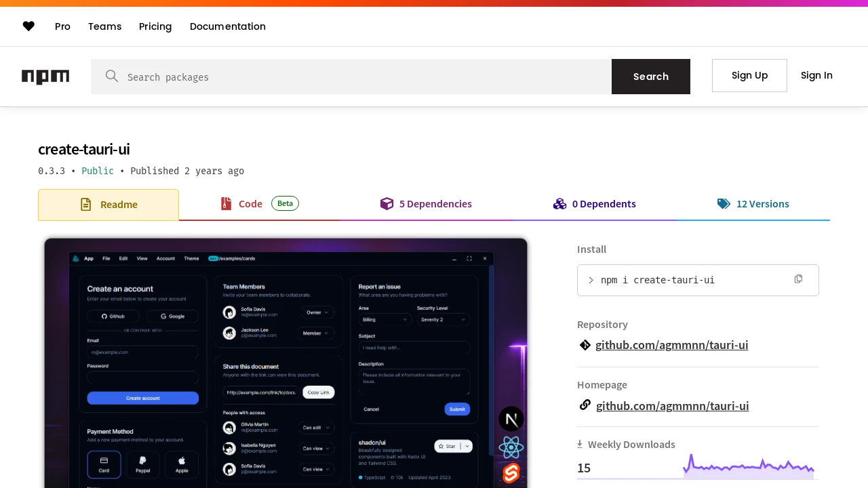Click the Homepage chain link icon
The image size is (868, 488).
pos(585,405)
